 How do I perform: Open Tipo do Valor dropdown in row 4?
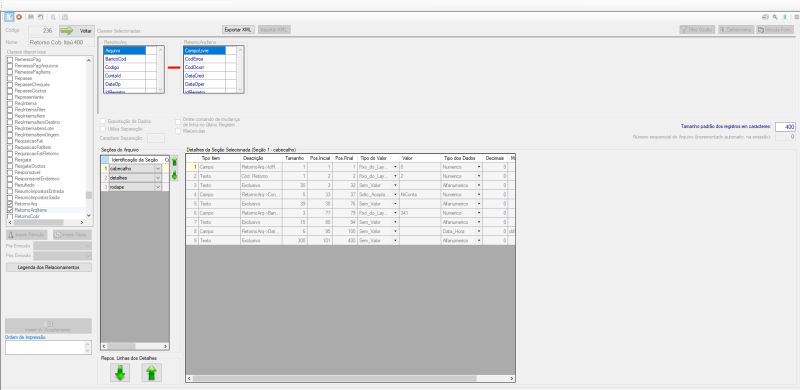click(x=395, y=194)
